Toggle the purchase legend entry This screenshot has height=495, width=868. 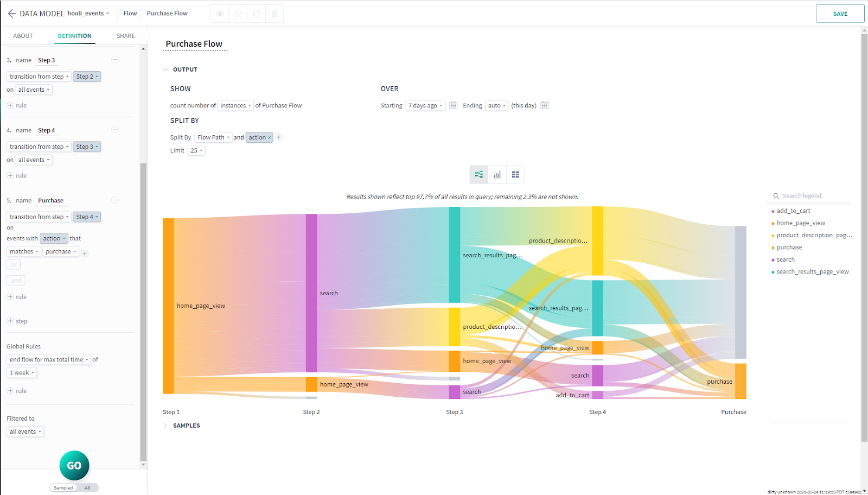tap(789, 247)
